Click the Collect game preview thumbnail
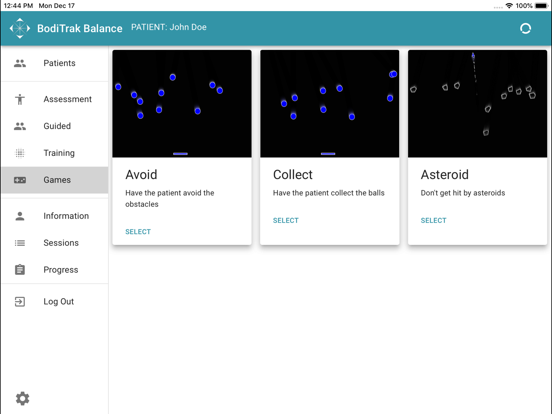The width and height of the screenshot is (552, 414). click(330, 104)
